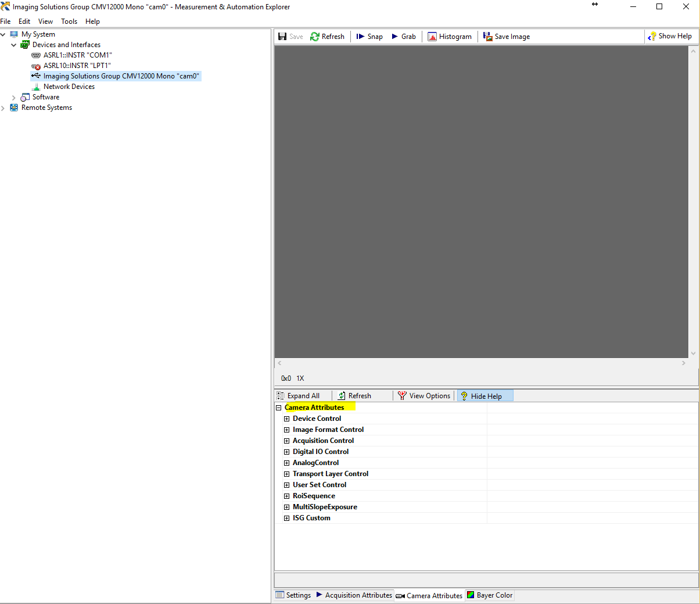The image size is (700, 604).
Task: Expand the RoiSequence category
Action: click(x=286, y=496)
